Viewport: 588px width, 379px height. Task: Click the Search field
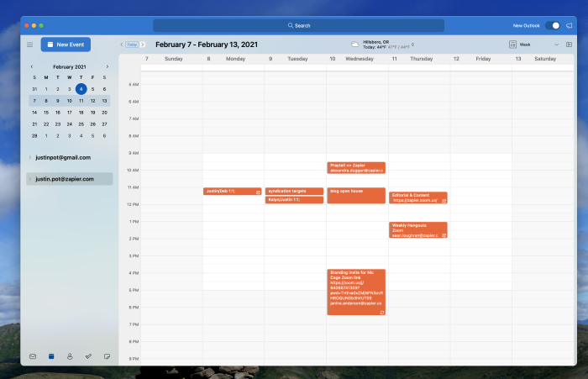pos(298,25)
